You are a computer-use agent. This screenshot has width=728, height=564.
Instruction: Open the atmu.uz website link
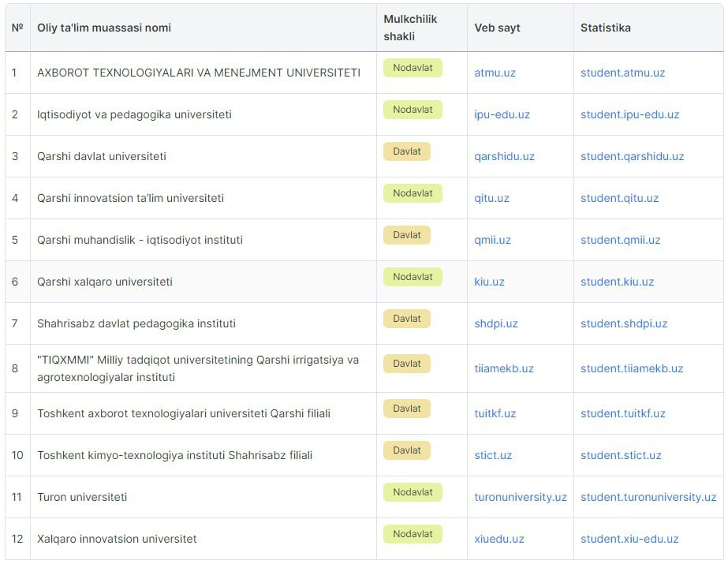tap(495, 73)
